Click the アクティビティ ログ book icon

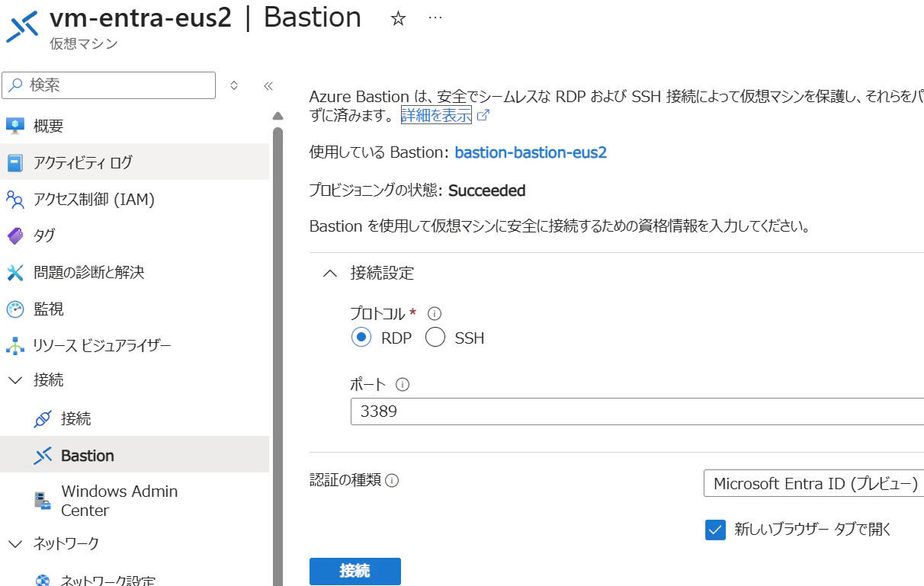click(15, 162)
